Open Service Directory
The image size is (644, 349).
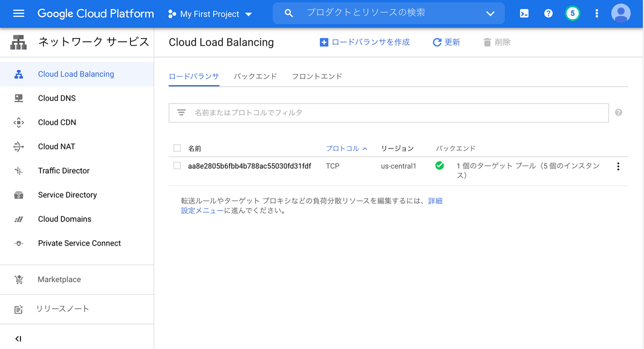pos(68,195)
